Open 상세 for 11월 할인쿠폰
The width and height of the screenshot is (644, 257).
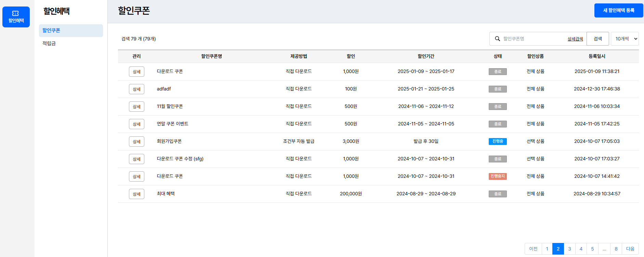click(x=136, y=107)
